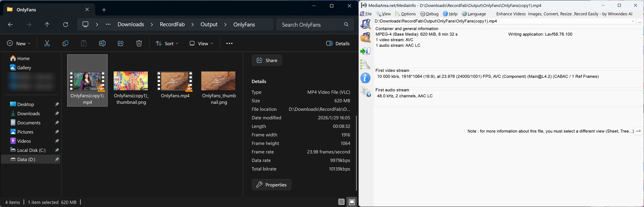Open the Language menu in MediaInfo
This screenshot has height=207, width=644.
(x=474, y=14)
